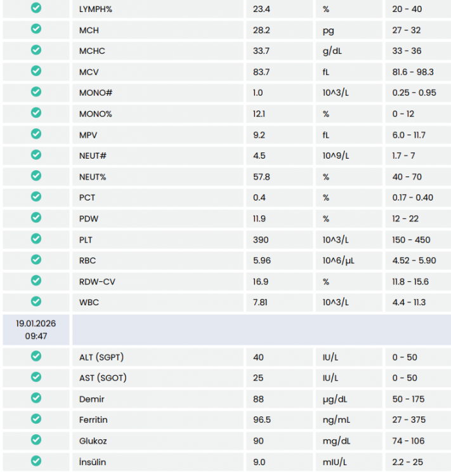Click the PCT test name label
The height and width of the screenshot is (476, 451).
87,197
